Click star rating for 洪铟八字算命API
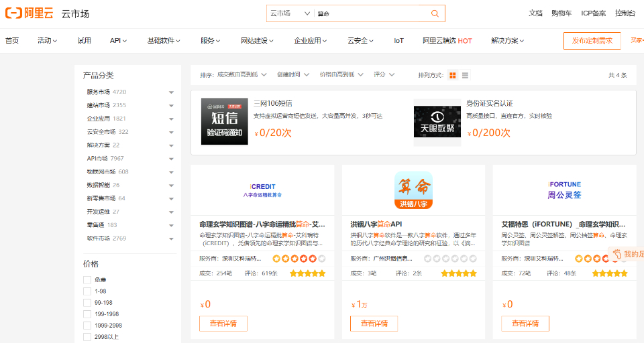Image resolution: width=644 pixels, height=343 pixels. pyautogui.click(x=459, y=273)
